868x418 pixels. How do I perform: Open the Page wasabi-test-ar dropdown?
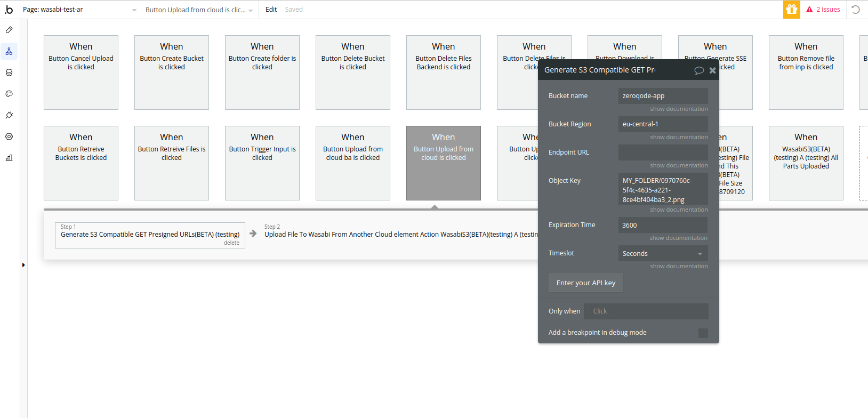80,10
